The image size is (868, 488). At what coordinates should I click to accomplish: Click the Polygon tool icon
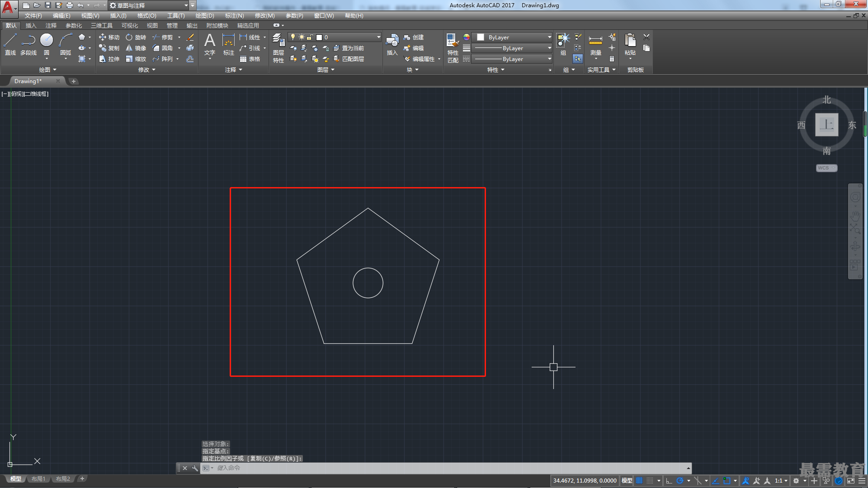click(x=82, y=37)
